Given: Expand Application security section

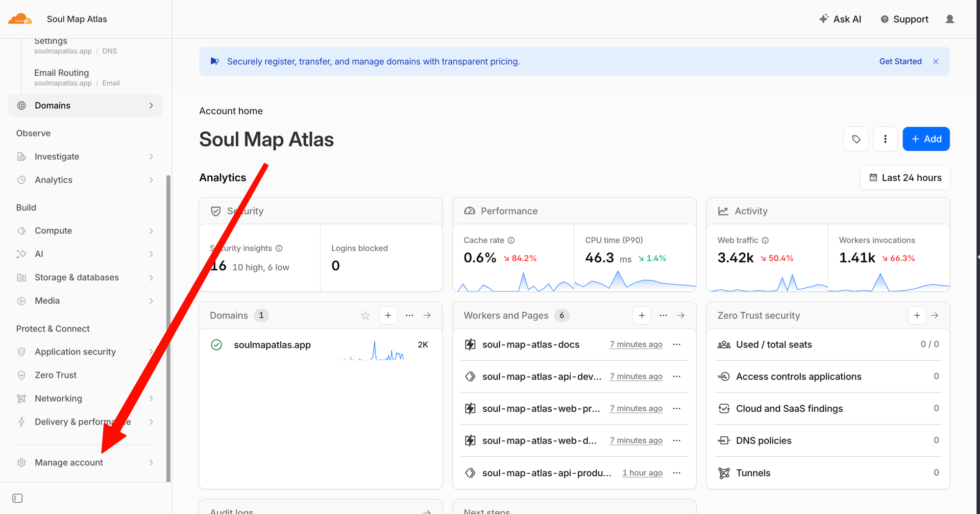Looking at the screenshot, I should [x=85, y=352].
